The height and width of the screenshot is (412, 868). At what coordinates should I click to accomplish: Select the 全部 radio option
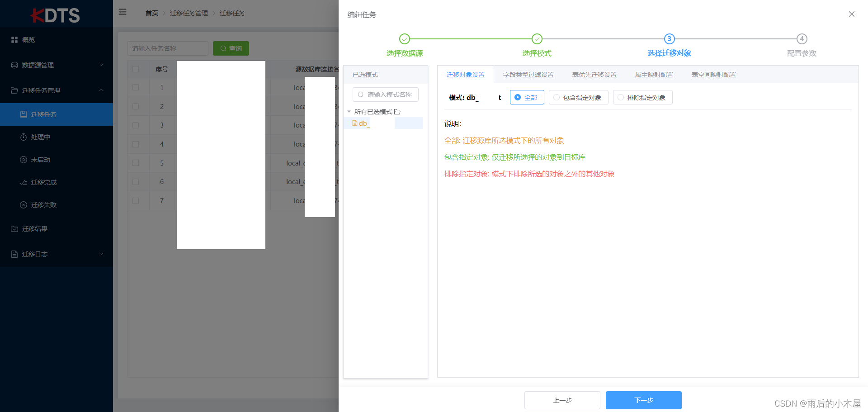[x=527, y=97]
